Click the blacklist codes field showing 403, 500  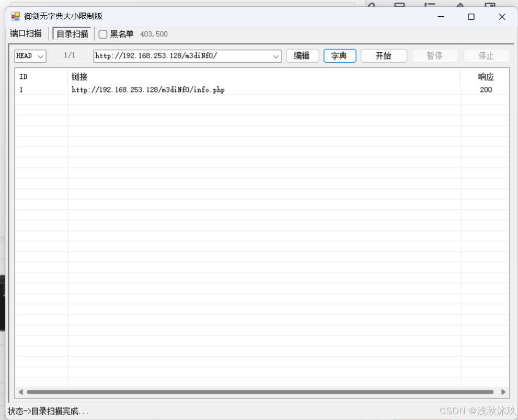326,34
